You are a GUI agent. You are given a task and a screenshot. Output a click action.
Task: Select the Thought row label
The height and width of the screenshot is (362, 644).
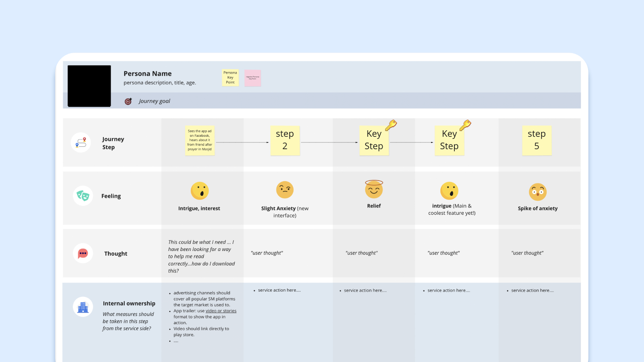116,254
